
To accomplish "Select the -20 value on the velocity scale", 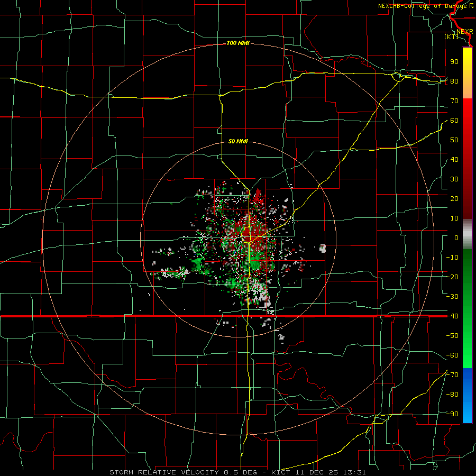I will click(452, 277).
